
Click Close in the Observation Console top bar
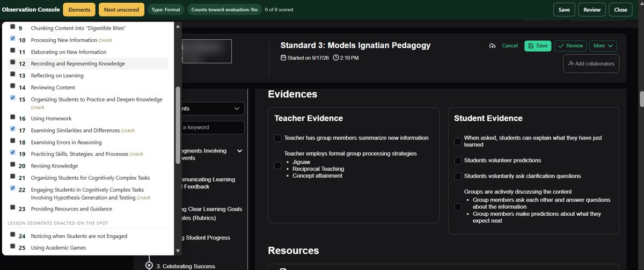pyautogui.click(x=620, y=10)
